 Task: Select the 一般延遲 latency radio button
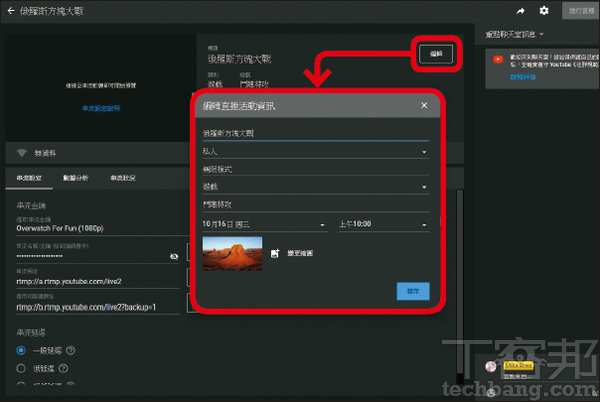coord(21,349)
